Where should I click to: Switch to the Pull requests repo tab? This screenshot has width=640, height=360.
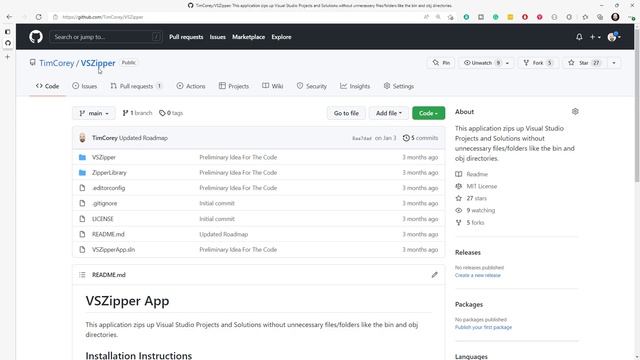136,86
